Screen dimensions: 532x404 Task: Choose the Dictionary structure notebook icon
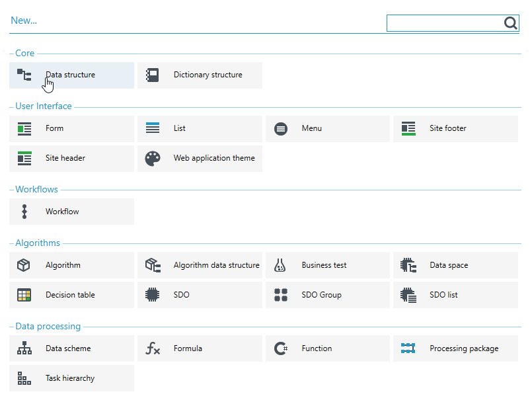(x=153, y=75)
